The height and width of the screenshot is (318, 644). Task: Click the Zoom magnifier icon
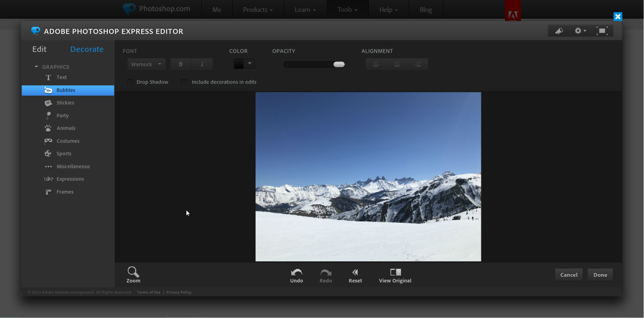(133, 272)
